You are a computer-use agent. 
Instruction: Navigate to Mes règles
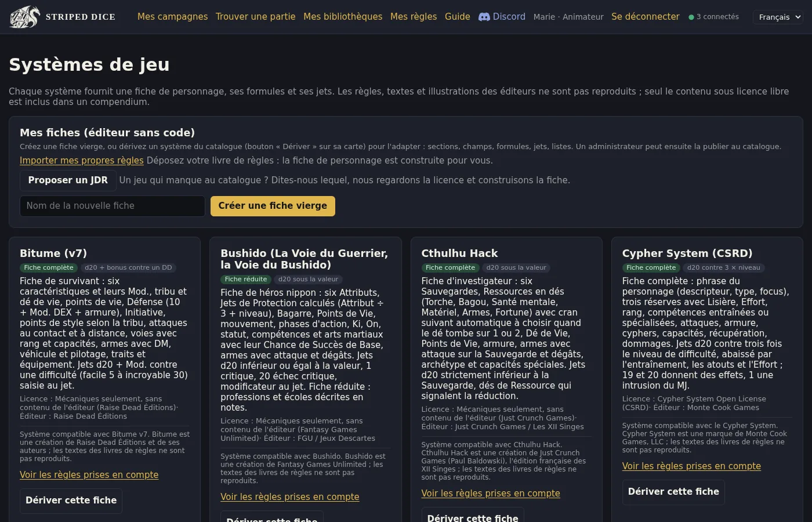tap(414, 17)
